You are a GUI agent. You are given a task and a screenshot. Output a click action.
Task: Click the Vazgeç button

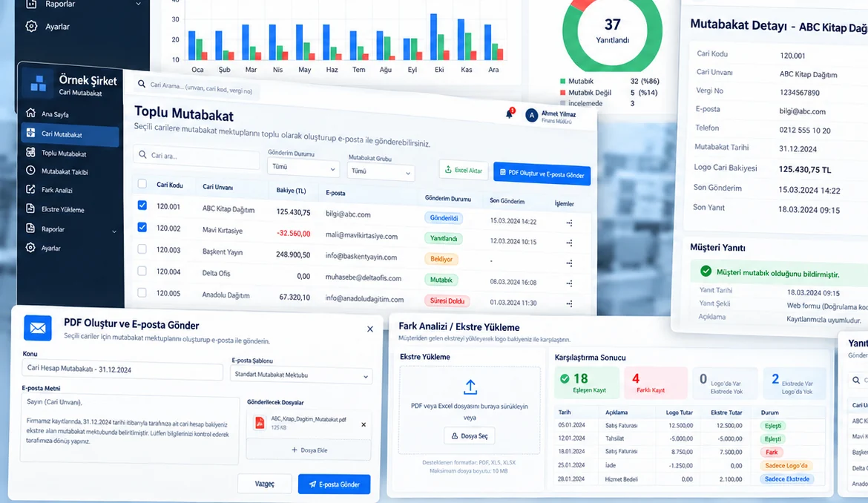click(265, 484)
